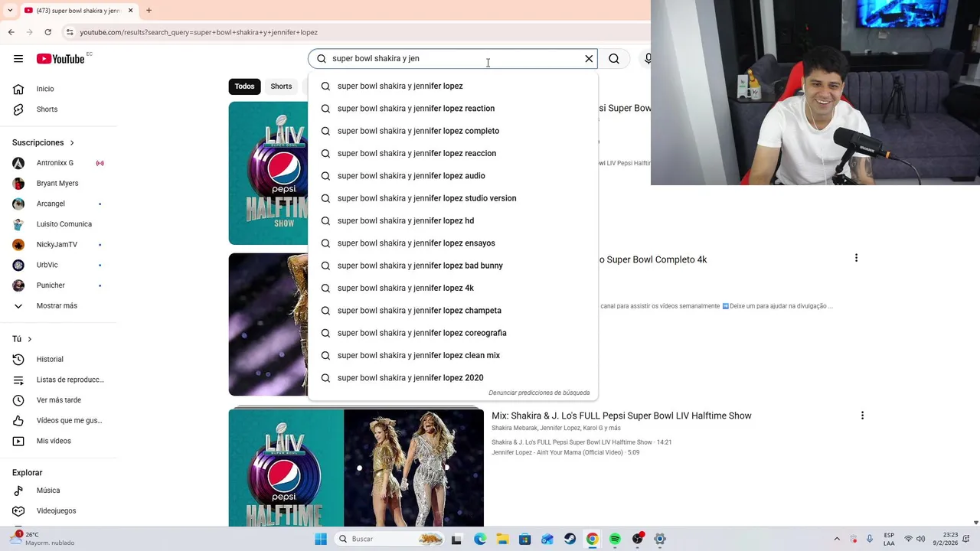The height and width of the screenshot is (551, 980).
Task: Choose the 'jennifer lopez audio' suggestion
Action: [452, 176]
